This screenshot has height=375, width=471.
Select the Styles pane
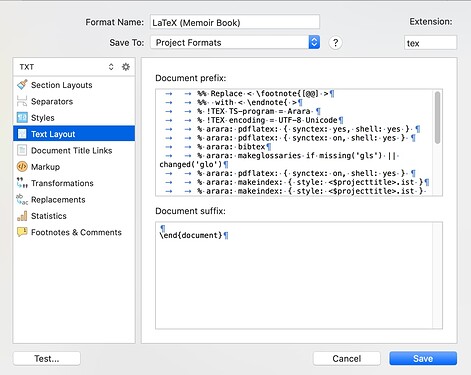[x=74, y=117]
